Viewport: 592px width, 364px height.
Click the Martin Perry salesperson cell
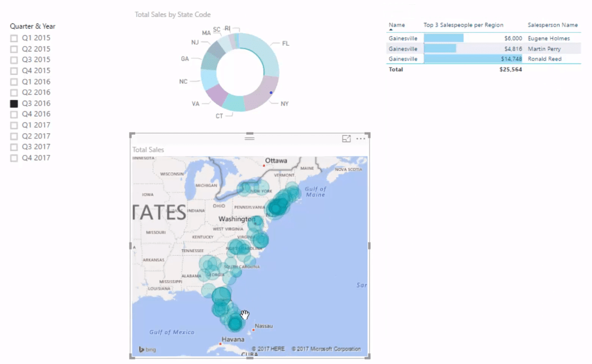(544, 49)
